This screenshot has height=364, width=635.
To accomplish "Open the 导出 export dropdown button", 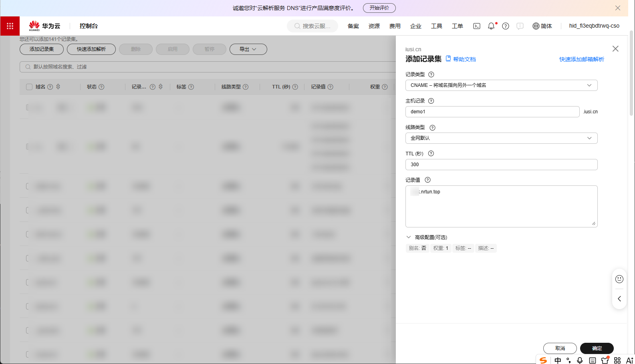I will (248, 49).
